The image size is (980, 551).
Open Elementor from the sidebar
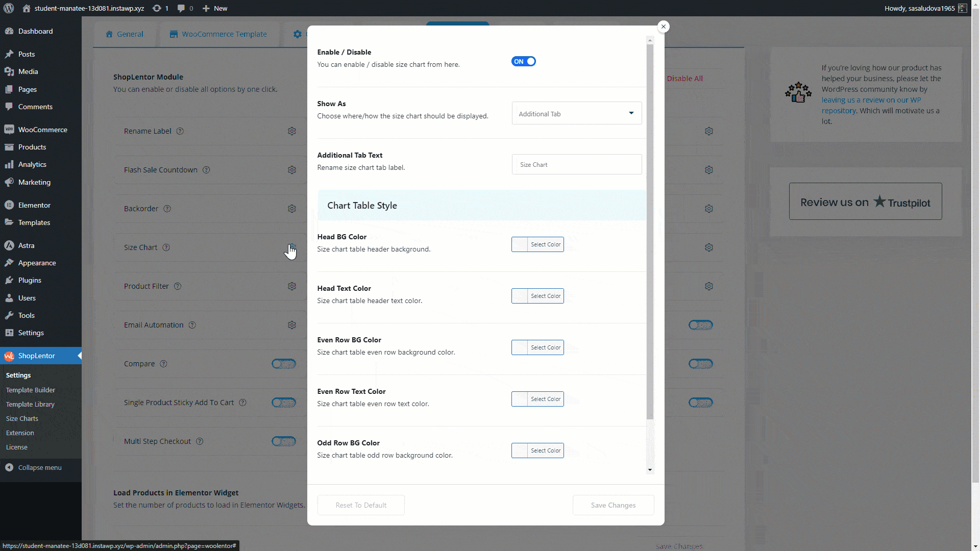coord(34,205)
